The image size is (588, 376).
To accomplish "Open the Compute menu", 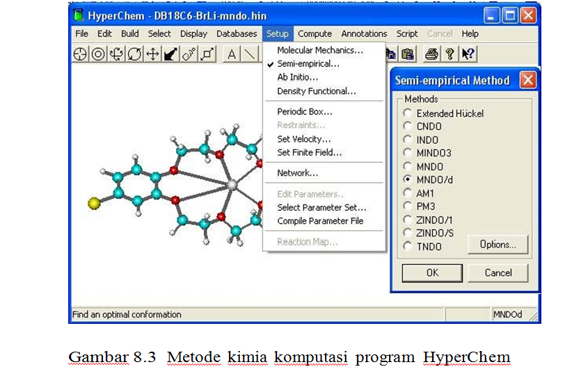I will pyautogui.click(x=315, y=33).
